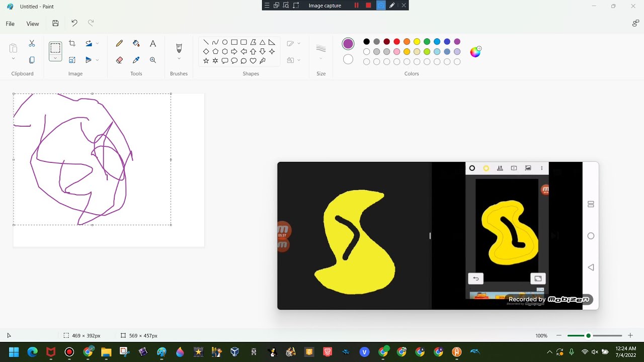
Task: Stop the image capture recording
Action: coord(368,6)
